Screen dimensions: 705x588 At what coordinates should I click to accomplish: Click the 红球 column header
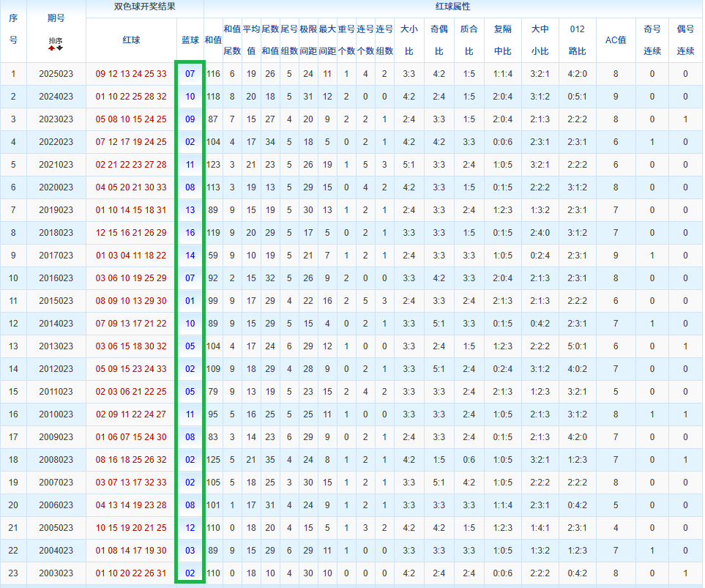point(131,40)
